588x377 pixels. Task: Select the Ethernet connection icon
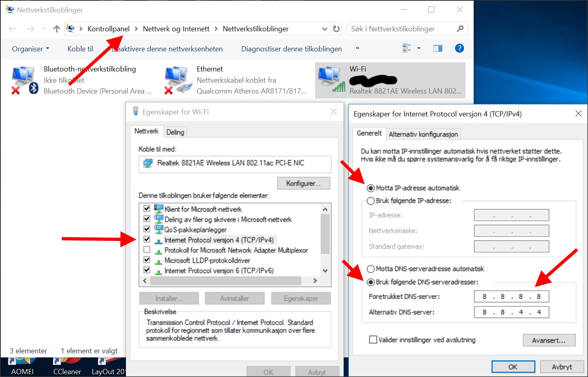click(178, 80)
